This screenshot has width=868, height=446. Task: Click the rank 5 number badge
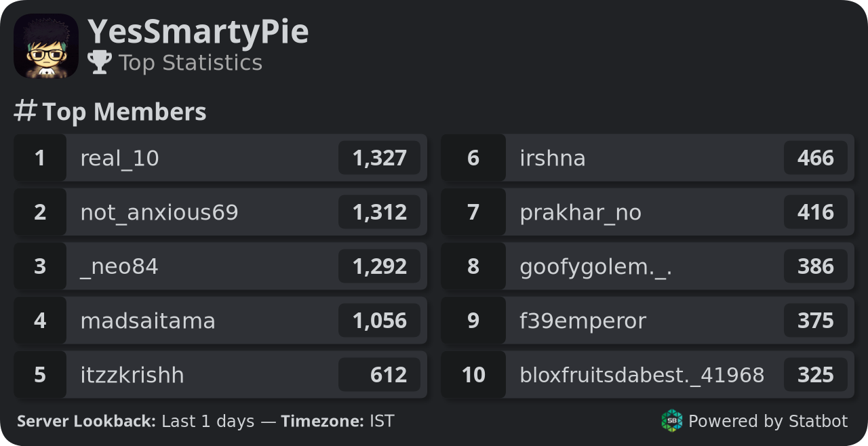tap(40, 375)
